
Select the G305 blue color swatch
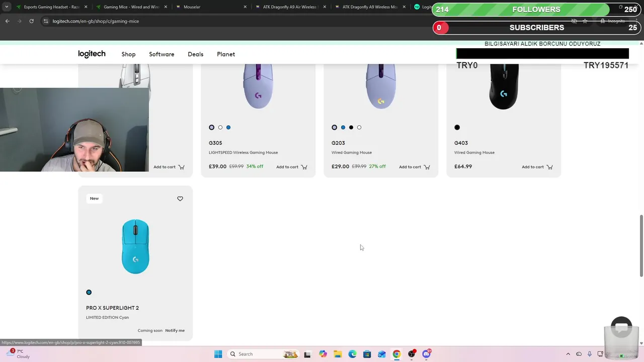pyautogui.click(x=228, y=127)
